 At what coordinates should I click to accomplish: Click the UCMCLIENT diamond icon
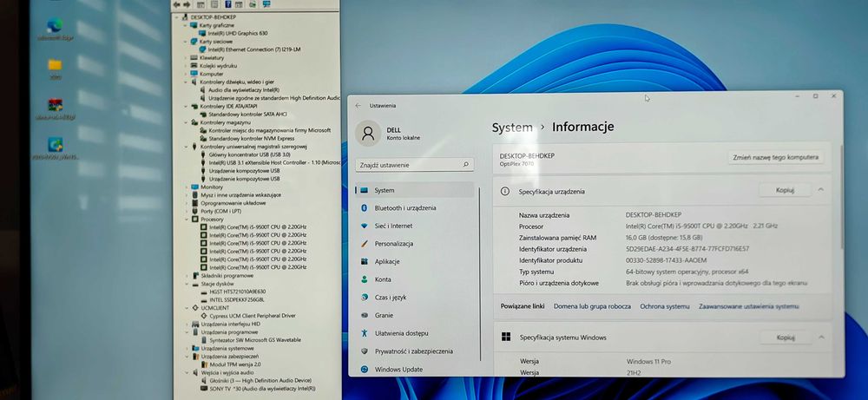(x=195, y=308)
